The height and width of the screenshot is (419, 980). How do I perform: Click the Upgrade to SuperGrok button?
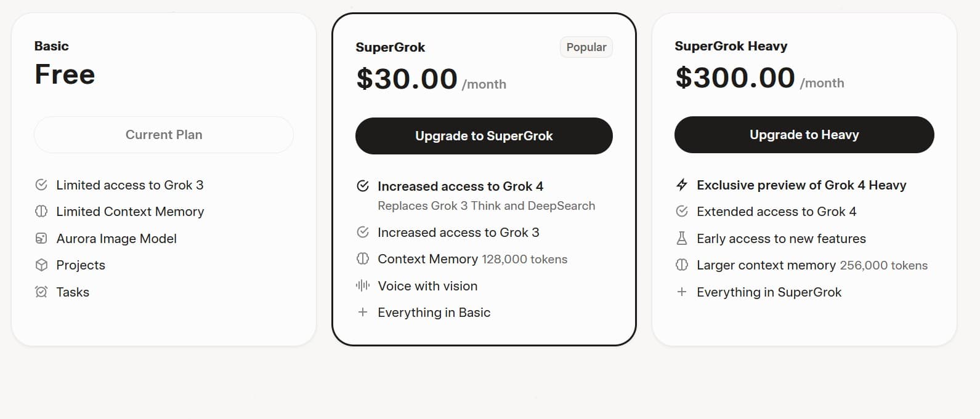point(484,136)
